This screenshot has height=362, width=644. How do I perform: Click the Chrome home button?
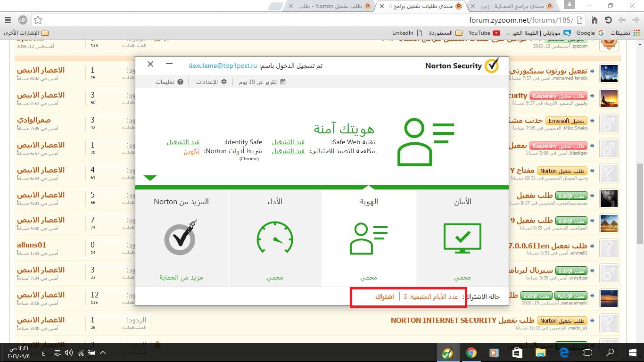click(x=594, y=20)
